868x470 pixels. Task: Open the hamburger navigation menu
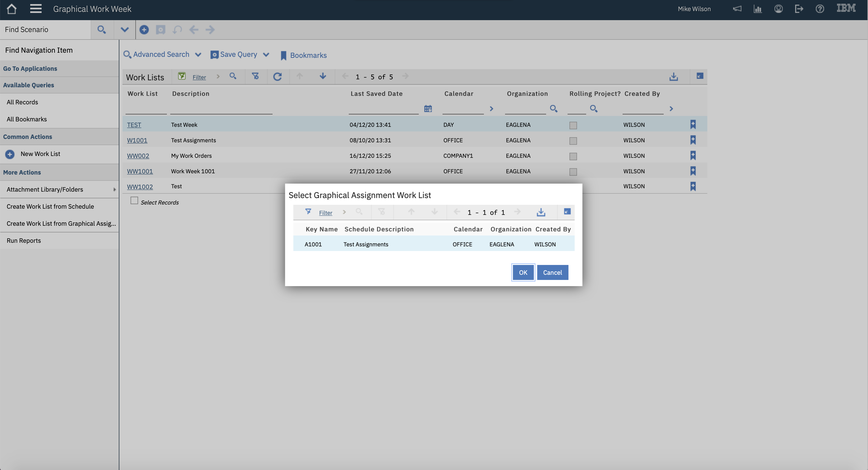(x=36, y=9)
